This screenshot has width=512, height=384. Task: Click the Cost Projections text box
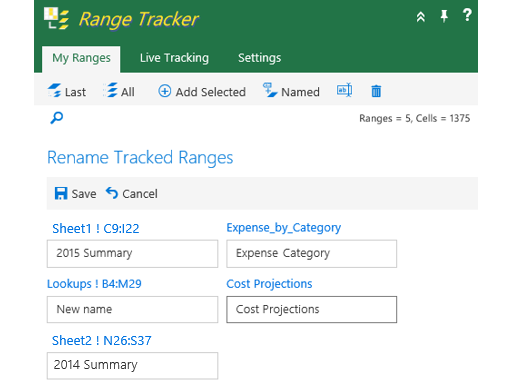coord(312,310)
